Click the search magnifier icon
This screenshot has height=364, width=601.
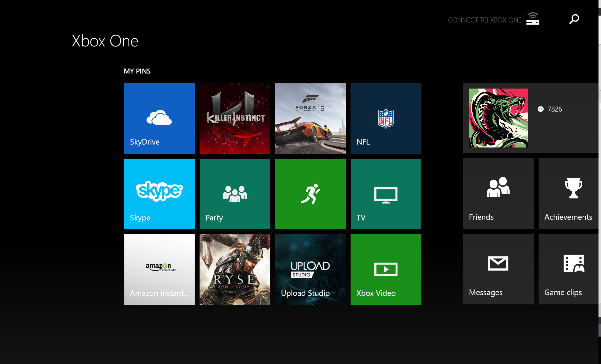tap(574, 19)
